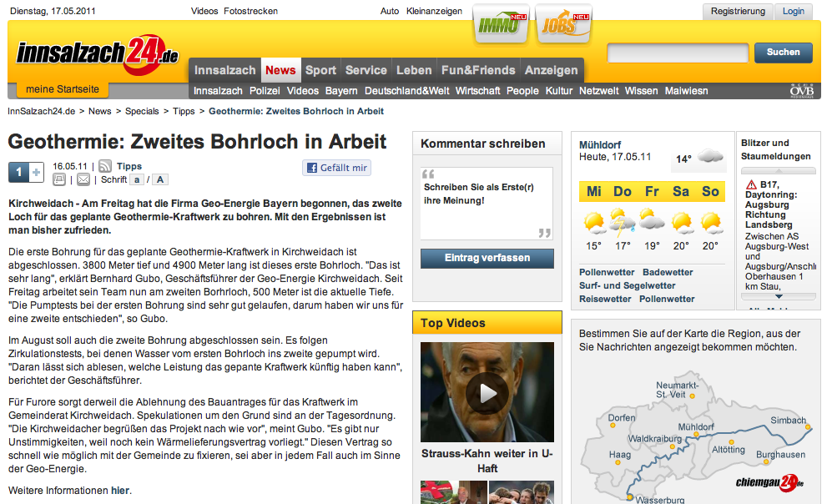Click the B17 traffic warning triangle icon

click(751, 184)
